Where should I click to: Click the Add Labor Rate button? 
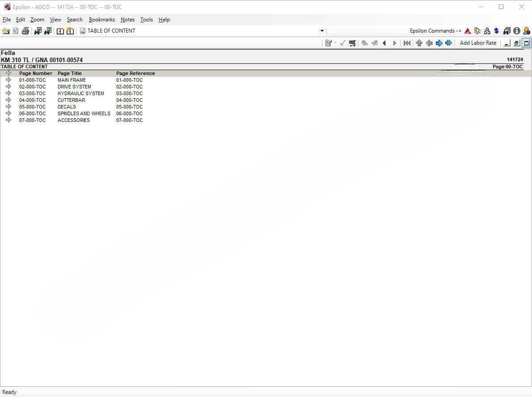[478, 43]
